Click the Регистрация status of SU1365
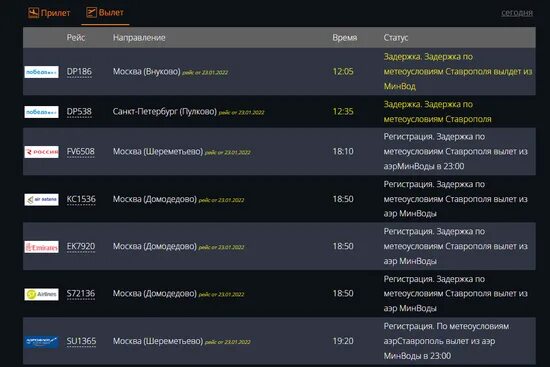Screen dimensions: 550x367 pyautogui.click(x=446, y=341)
